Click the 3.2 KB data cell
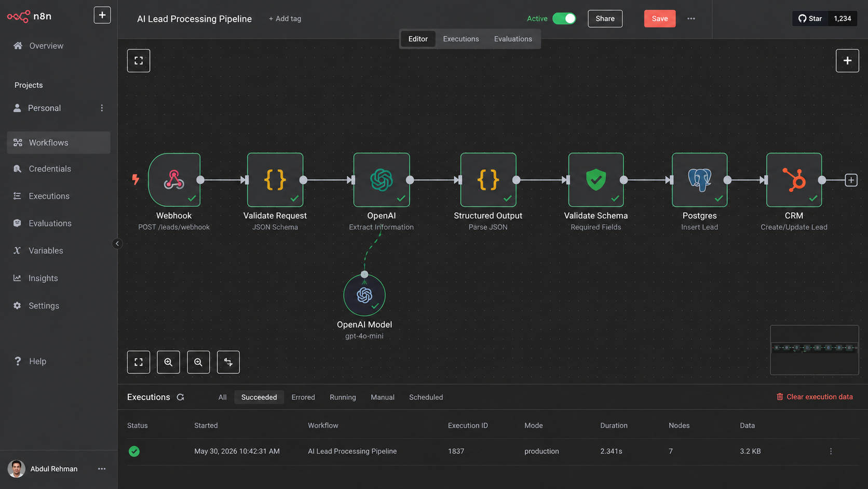 [750, 452]
